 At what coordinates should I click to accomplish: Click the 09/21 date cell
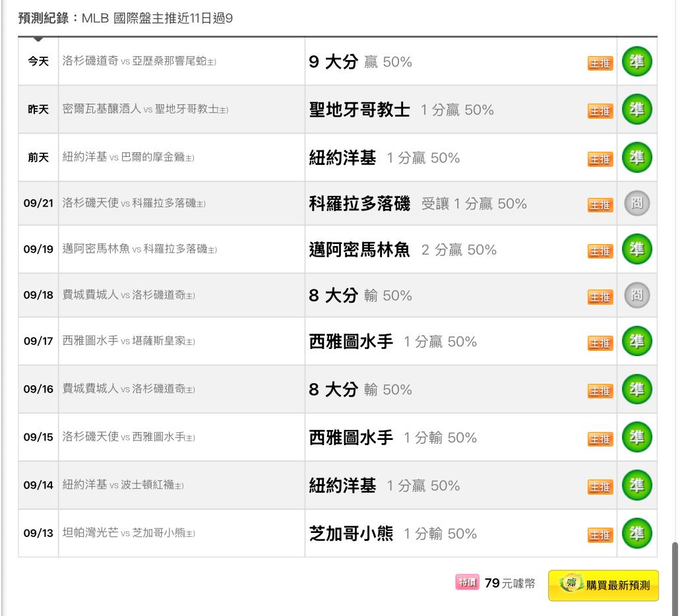point(38,203)
